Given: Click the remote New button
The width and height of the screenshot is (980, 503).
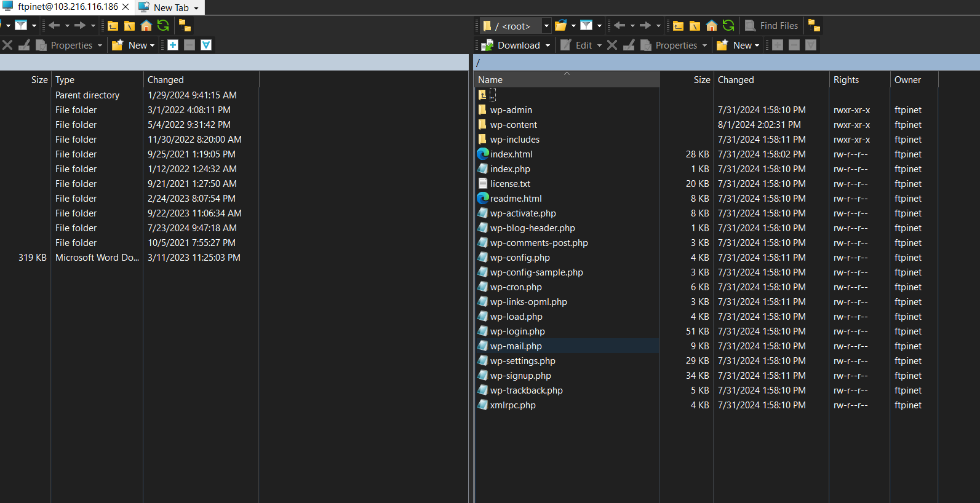Looking at the screenshot, I should click(x=734, y=45).
